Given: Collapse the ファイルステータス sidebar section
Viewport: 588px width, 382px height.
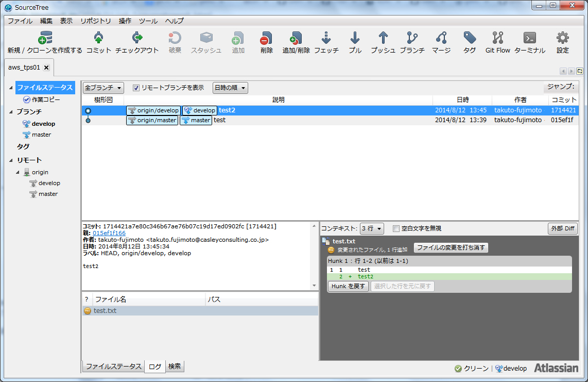Looking at the screenshot, I should [x=11, y=88].
